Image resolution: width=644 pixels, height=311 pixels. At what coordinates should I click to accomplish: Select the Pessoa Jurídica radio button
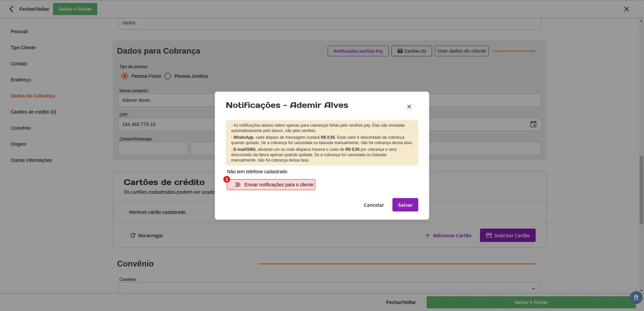168,76
